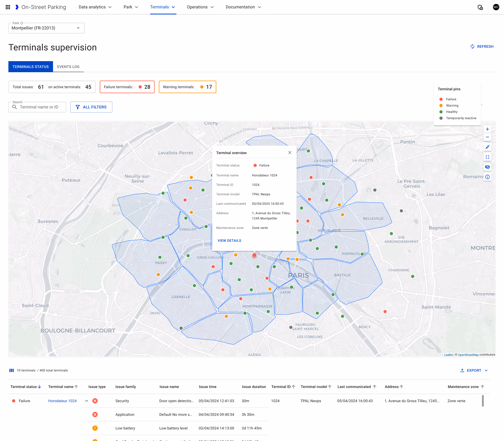Image resolution: width=504 pixels, height=441 pixels.
Task: Expand the Export options dropdown
Action: click(486, 370)
